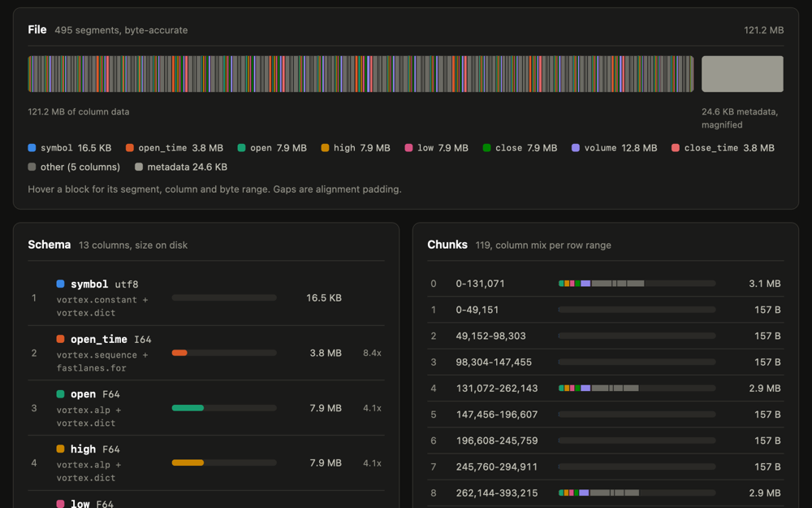The width and height of the screenshot is (812, 508).
Task: Click the metadata 24.6 KB legend item
Action: point(181,167)
